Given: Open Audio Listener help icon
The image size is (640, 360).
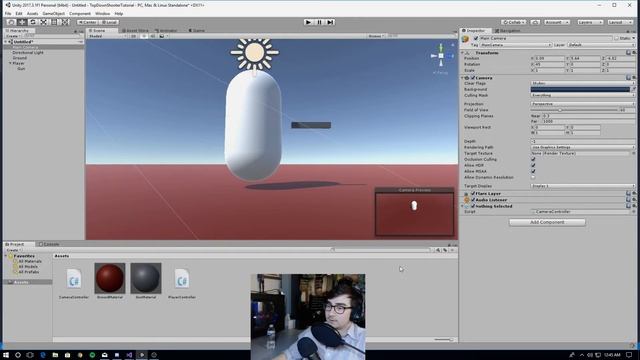Looking at the screenshot, I should click(x=629, y=200).
